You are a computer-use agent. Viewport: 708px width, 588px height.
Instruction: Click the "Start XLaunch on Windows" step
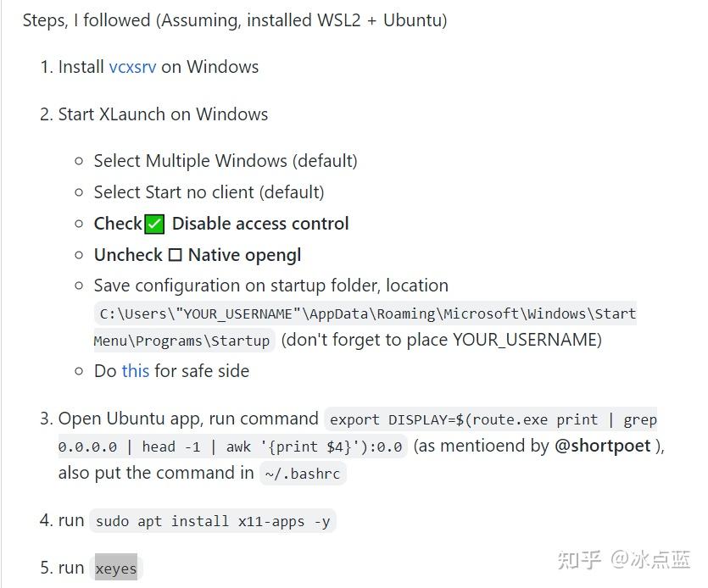163,114
